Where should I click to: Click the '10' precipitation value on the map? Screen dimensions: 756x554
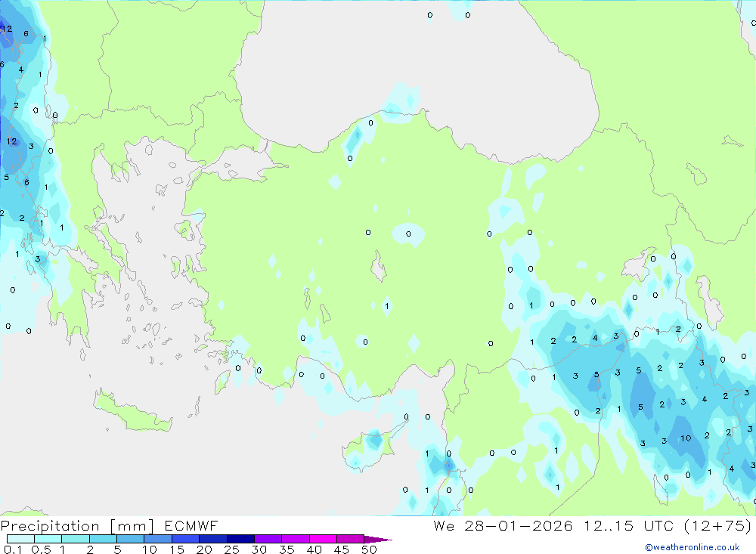[686, 438]
